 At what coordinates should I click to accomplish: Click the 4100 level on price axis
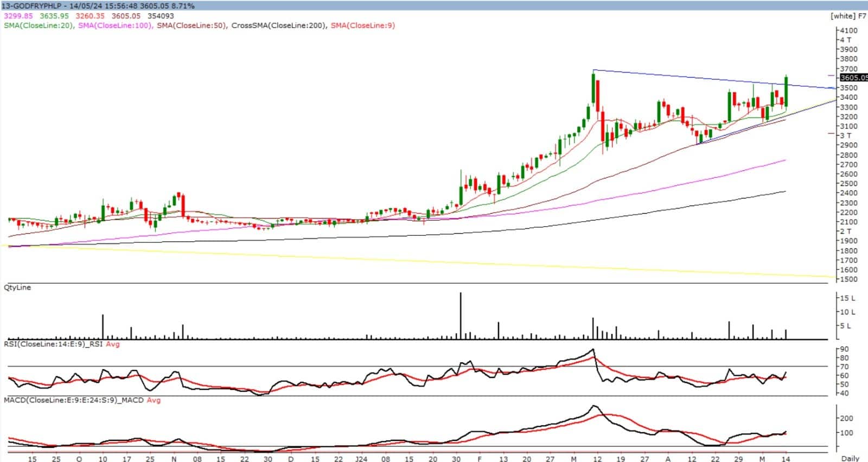pyautogui.click(x=848, y=30)
